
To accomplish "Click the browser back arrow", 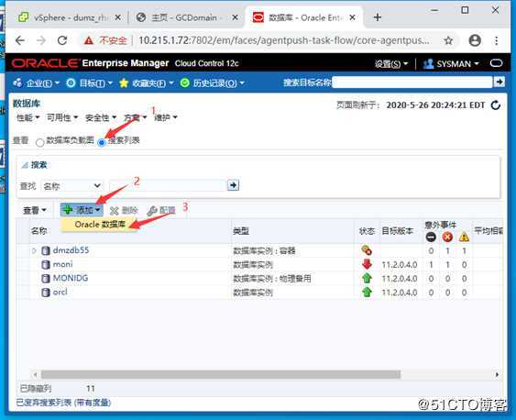I will [20, 40].
